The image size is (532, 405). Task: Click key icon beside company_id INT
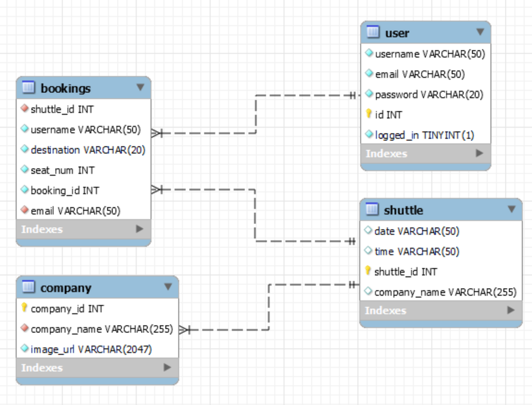(x=24, y=308)
